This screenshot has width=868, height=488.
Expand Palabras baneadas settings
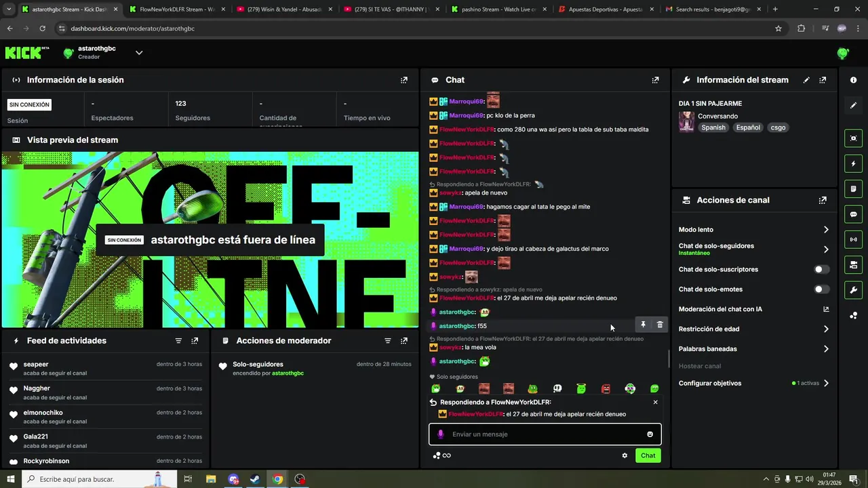[x=826, y=349]
